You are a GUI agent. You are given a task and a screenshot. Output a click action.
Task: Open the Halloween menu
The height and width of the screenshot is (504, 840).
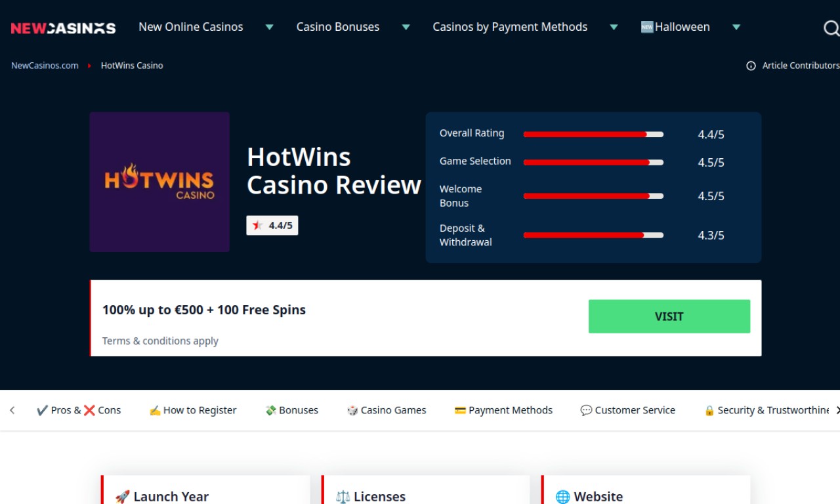point(675,27)
